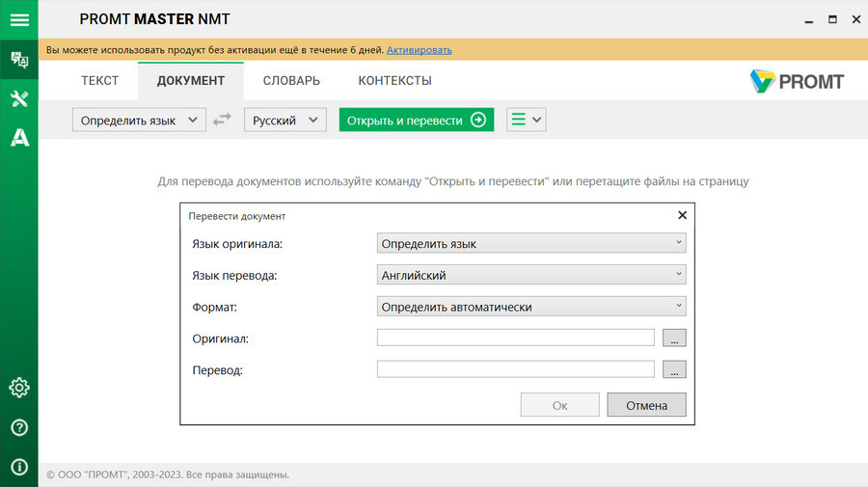This screenshot has height=487, width=868.
Task: Click the PROMT MASTER NMT title
Action: point(154,19)
